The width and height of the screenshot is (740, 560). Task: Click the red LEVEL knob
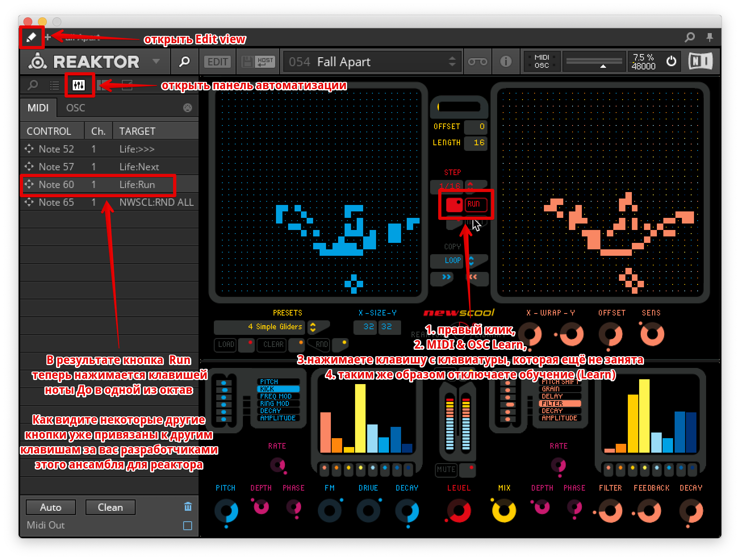tap(459, 511)
